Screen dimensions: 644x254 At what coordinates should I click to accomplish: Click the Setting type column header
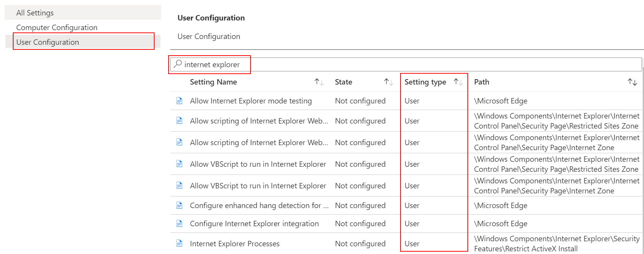click(425, 82)
